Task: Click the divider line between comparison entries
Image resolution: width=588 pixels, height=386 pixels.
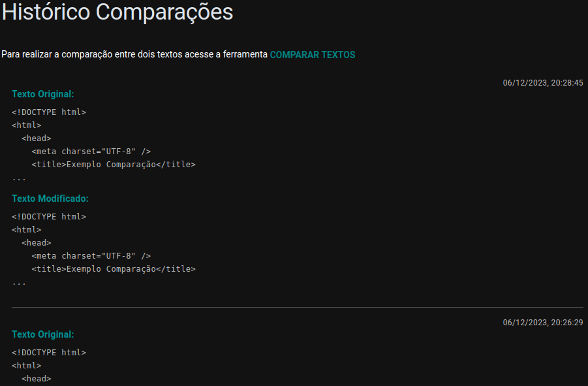Action: 294,306
